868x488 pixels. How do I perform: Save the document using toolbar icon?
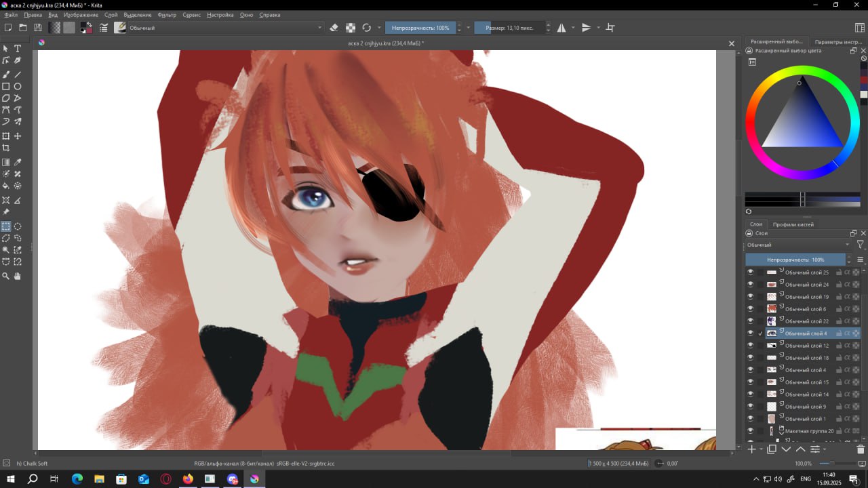click(38, 28)
